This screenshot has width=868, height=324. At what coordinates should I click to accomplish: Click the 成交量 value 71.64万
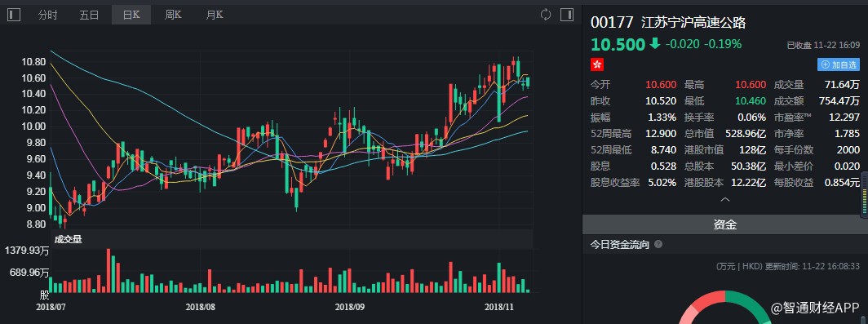coord(841,85)
